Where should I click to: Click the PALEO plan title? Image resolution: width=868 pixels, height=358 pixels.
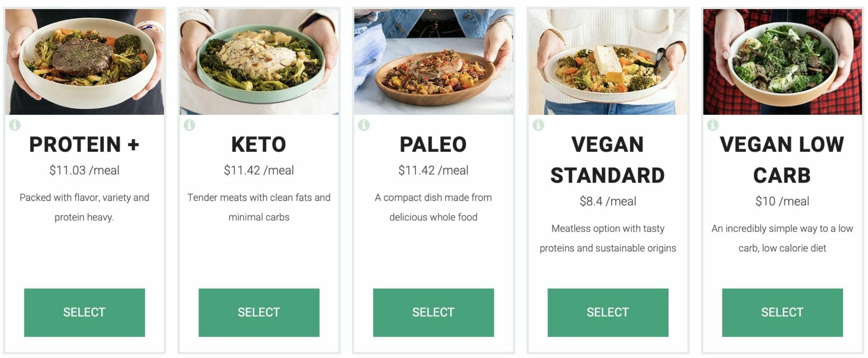[434, 145]
